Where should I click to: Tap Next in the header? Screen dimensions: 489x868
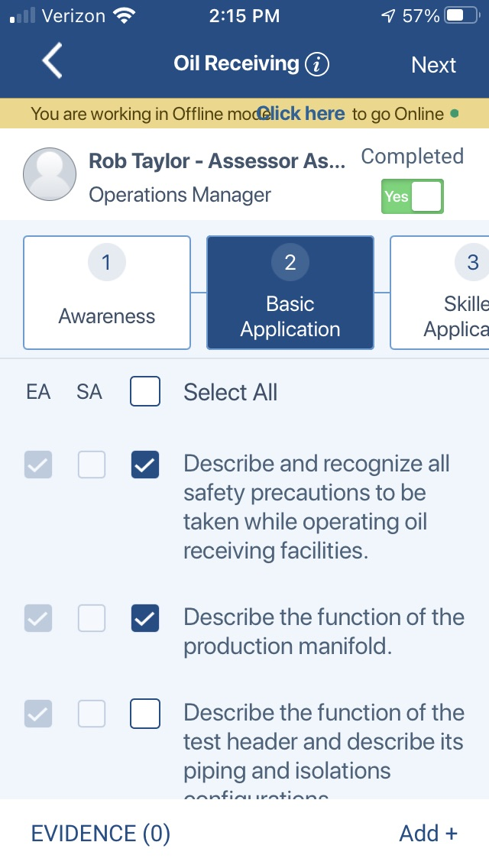pyautogui.click(x=434, y=65)
